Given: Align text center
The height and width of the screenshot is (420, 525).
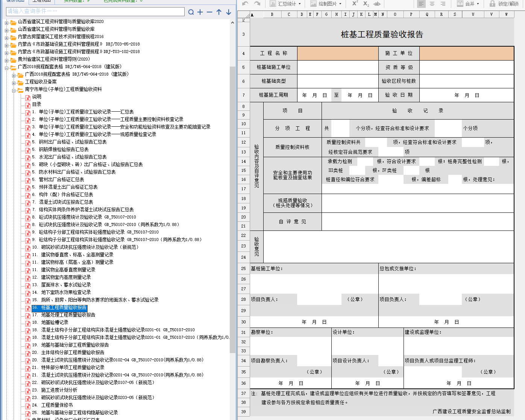Looking at the screenshot, I should pyautogui.click(x=432, y=4).
